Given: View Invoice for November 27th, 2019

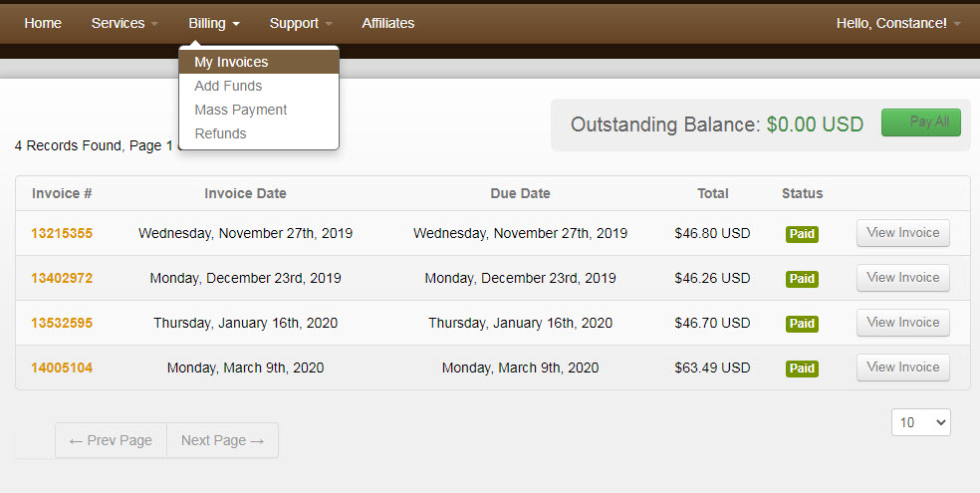Looking at the screenshot, I should 903,233.
